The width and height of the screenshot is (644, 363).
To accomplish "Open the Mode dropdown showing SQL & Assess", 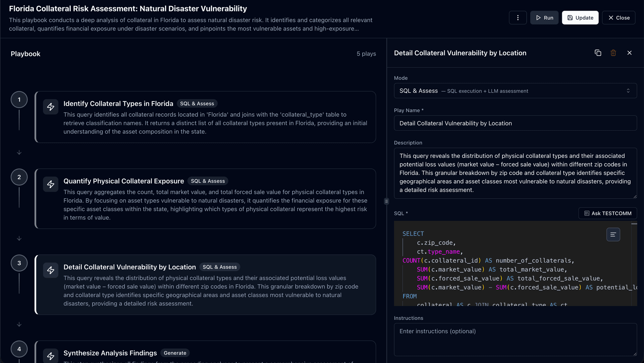I will click(515, 90).
